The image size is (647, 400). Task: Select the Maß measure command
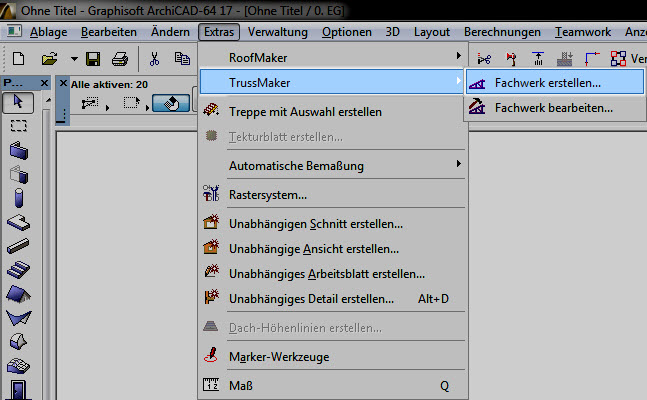[x=332, y=386]
